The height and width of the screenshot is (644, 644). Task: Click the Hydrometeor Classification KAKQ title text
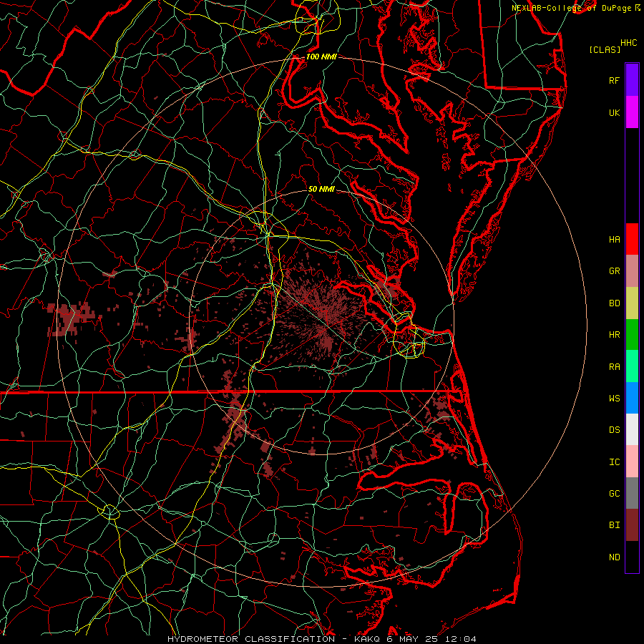(322, 639)
